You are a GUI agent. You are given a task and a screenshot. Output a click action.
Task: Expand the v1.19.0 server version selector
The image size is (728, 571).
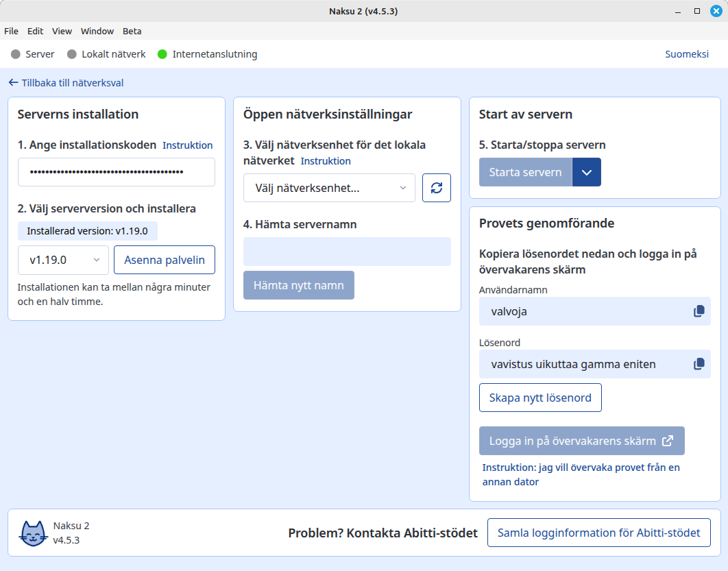[x=63, y=260]
